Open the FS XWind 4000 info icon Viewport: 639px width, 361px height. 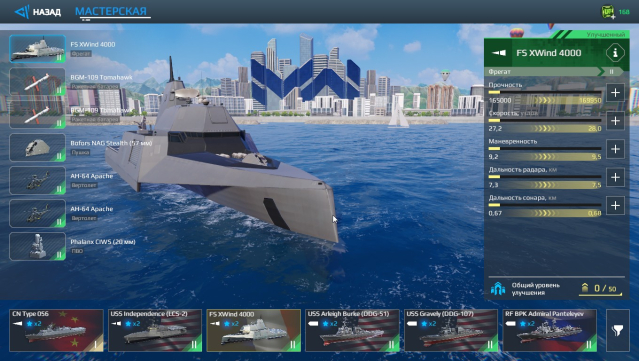coord(615,53)
